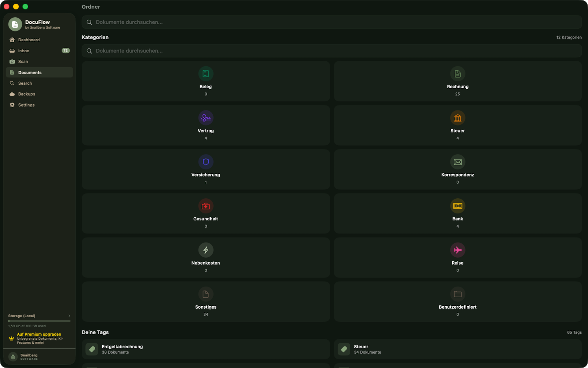Select the Nebenkosten lightning bolt icon

coord(206,250)
